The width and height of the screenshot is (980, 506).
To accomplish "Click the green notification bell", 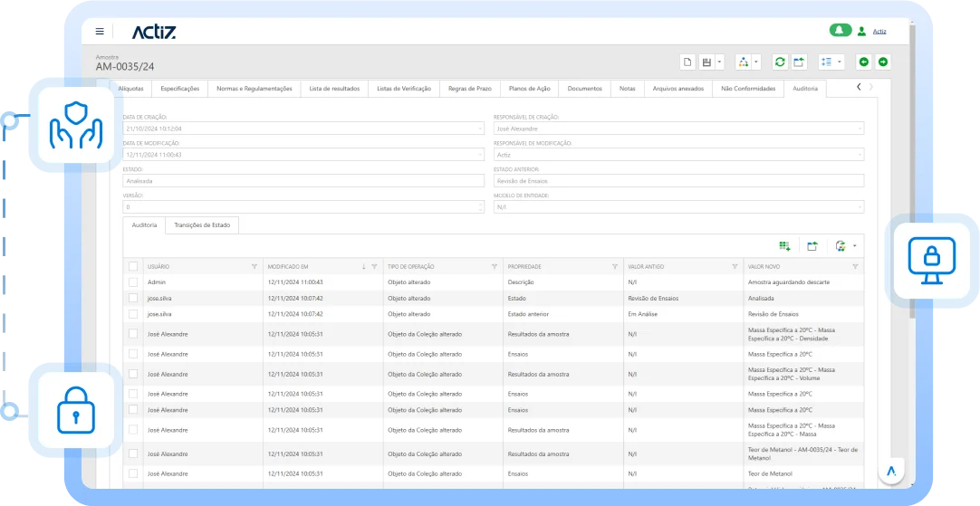I will [840, 31].
